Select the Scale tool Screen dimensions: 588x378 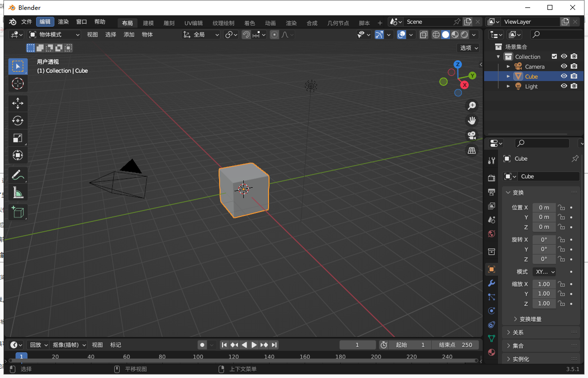(x=18, y=138)
